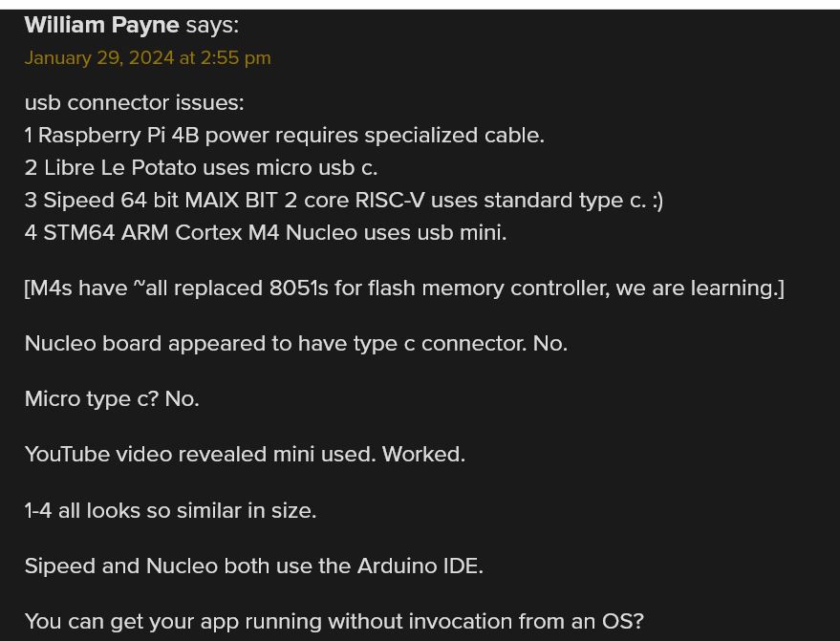Click the word 'Worked.' after mini used
The height and width of the screenshot is (641, 840).
pyautogui.click(x=423, y=454)
